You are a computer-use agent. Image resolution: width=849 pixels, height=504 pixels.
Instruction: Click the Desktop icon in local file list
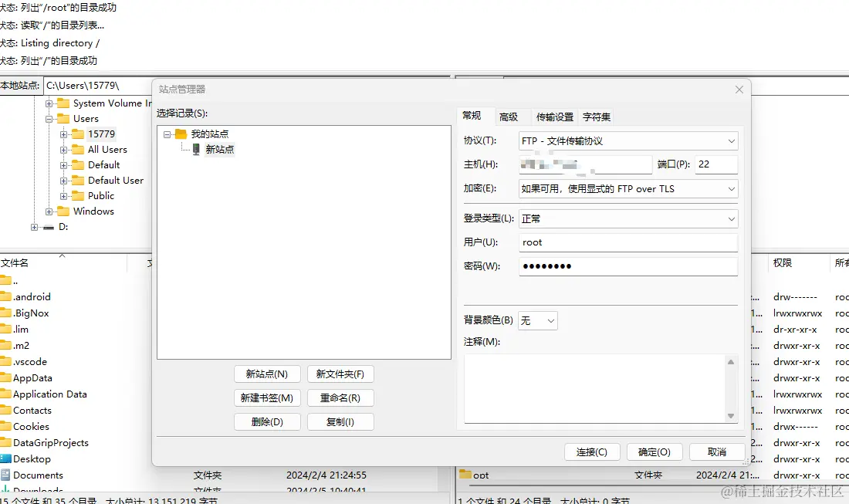click(6, 458)
